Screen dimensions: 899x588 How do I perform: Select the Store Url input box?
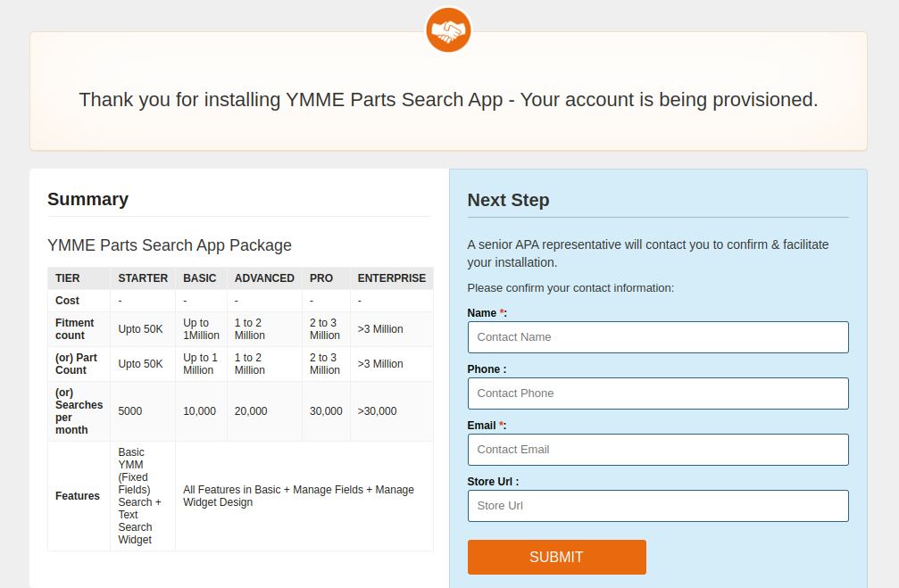658,506
